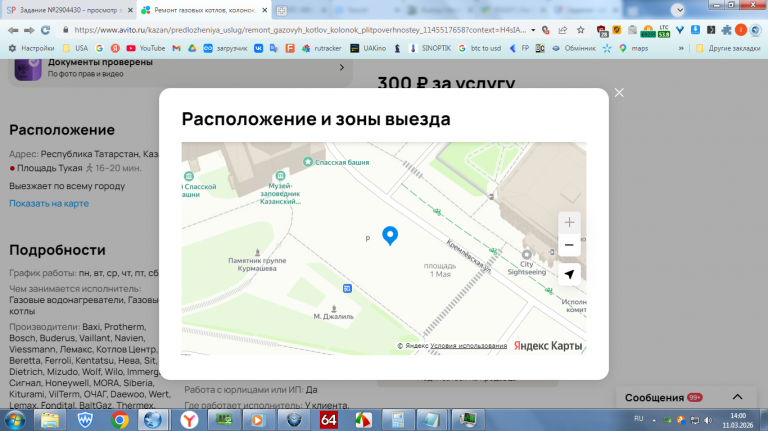Click the М. Джалиль monument marker
Image resolution: width=768 pixels, height=431 pixels.
coord(334,309)
